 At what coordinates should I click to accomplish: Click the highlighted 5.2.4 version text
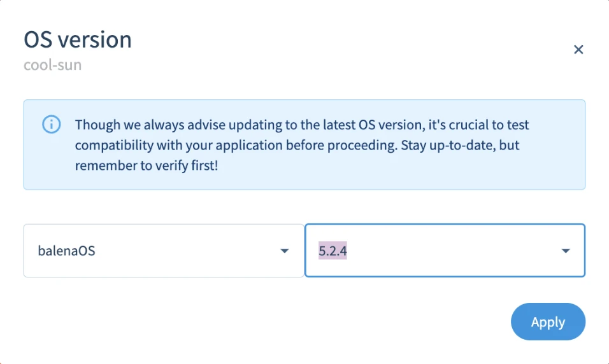tap(333, 251)
